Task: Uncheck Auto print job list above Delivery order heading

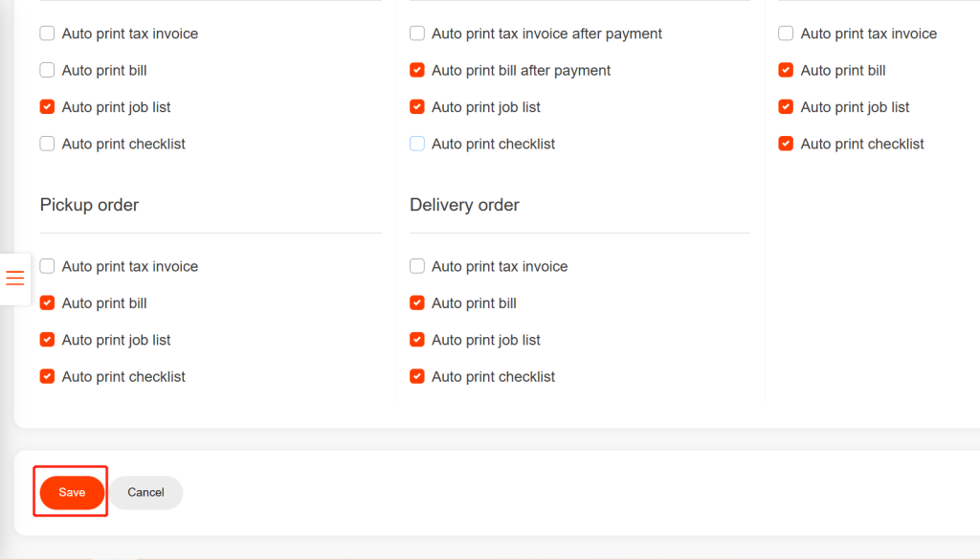Action: (x=417, y=107)
